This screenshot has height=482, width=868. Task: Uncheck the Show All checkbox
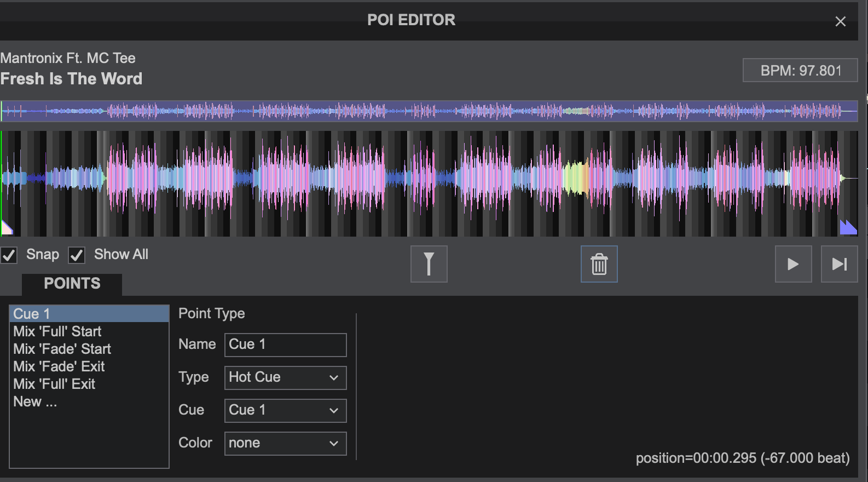click(x=77, y=255)
